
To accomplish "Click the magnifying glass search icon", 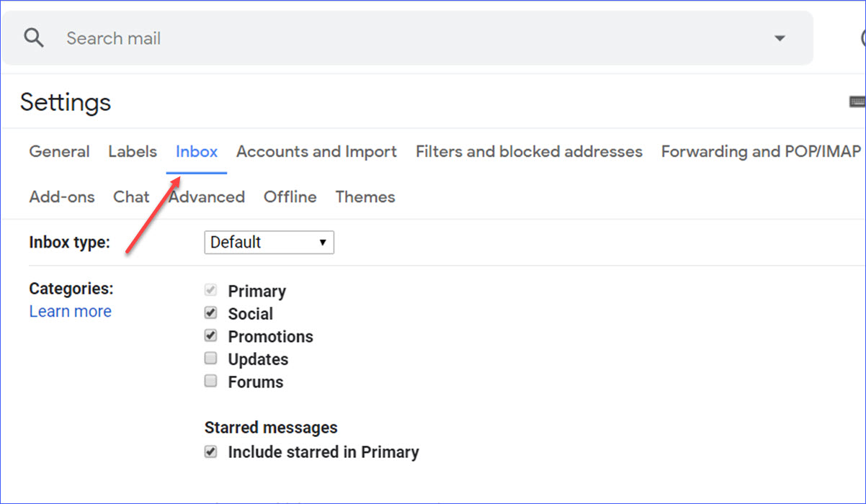I will tap(34, 38).
